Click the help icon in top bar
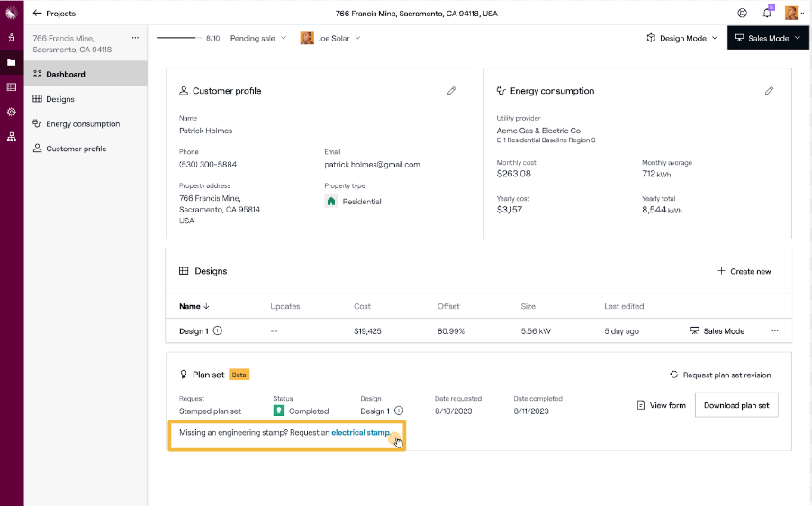The image size is (812, 506). pyautogui.click(x=742, y=14)
